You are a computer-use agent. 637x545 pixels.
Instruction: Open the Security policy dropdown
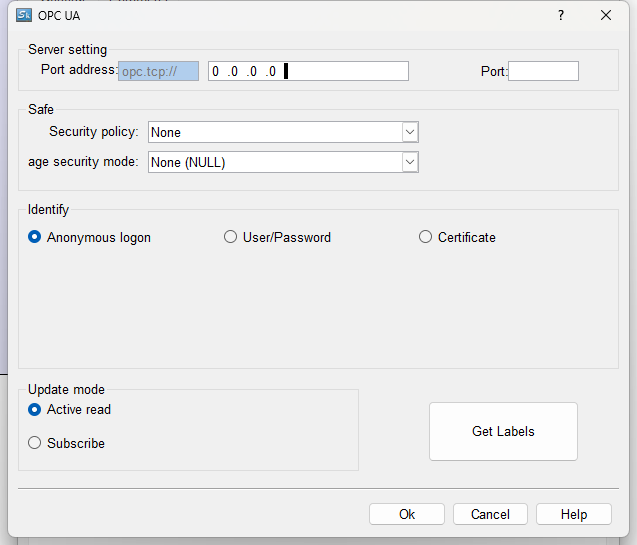(409, 132)
